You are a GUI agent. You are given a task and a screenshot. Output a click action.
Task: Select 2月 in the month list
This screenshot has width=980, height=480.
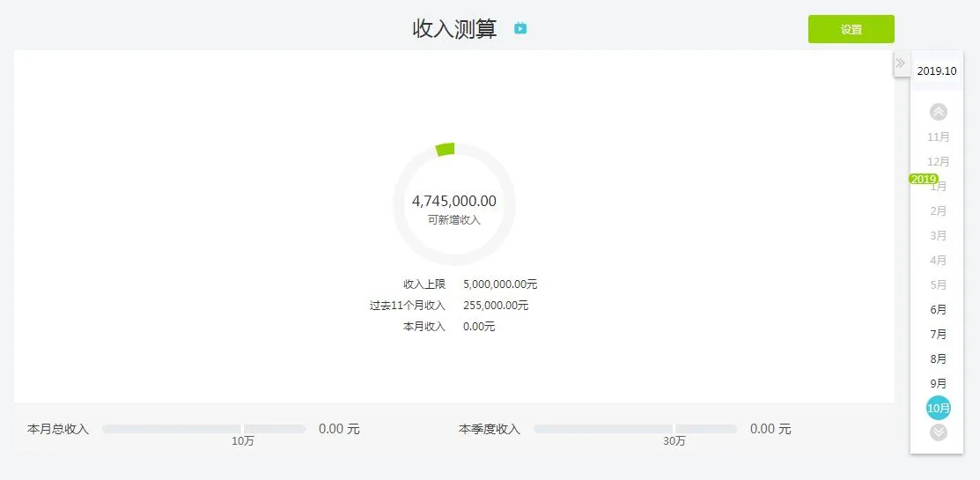(938, 210)
